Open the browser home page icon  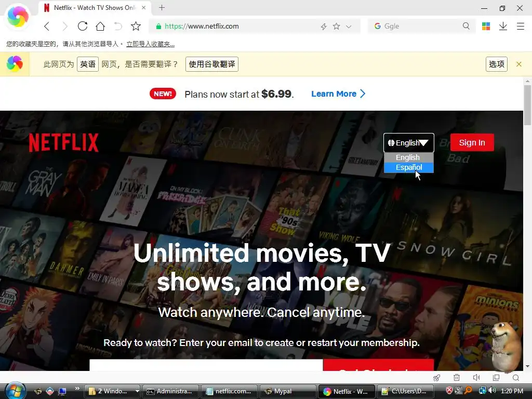click(100, 26)
